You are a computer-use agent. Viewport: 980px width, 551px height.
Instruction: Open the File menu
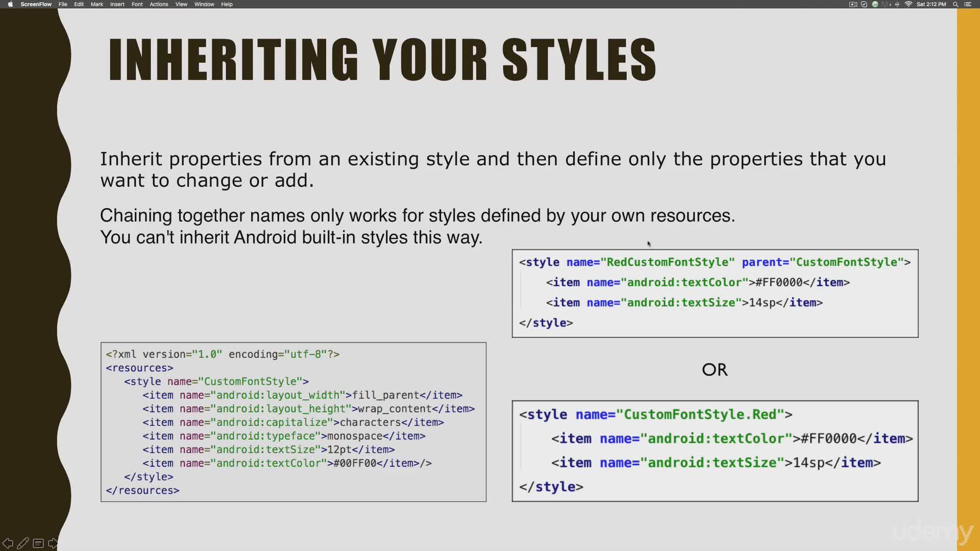pos(63,4)
